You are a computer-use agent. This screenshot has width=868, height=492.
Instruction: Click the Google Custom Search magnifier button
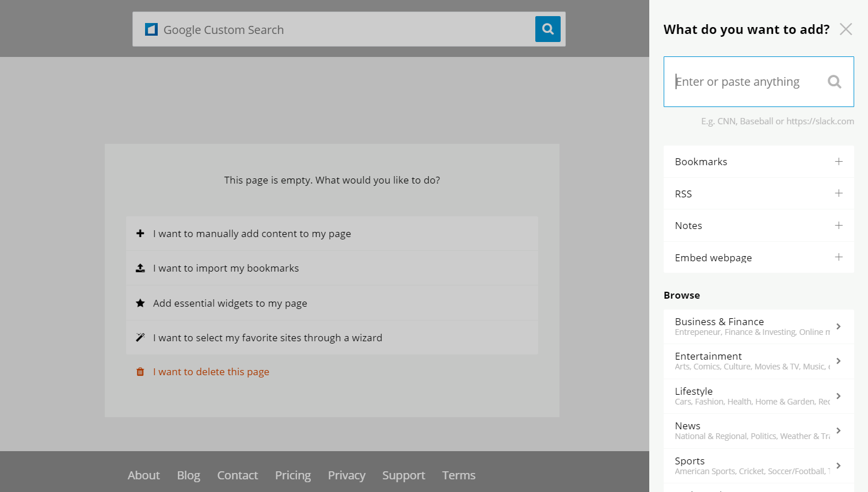[547, 29]
